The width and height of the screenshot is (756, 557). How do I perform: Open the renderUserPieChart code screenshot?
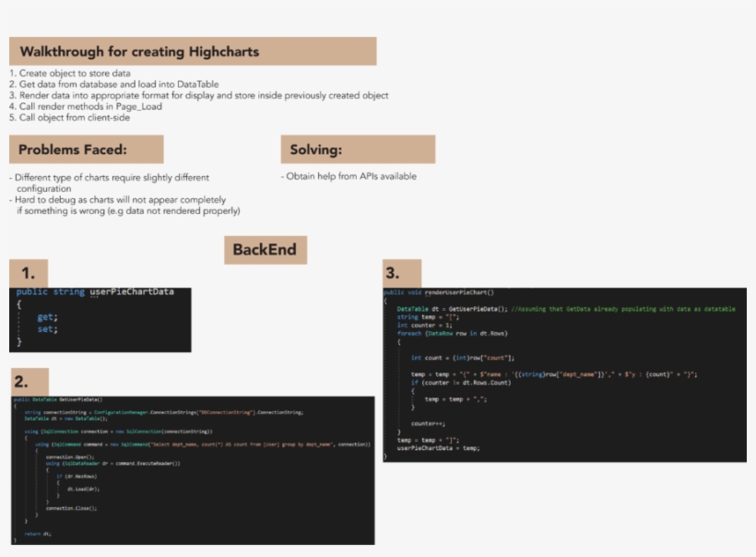coord(564,374)
